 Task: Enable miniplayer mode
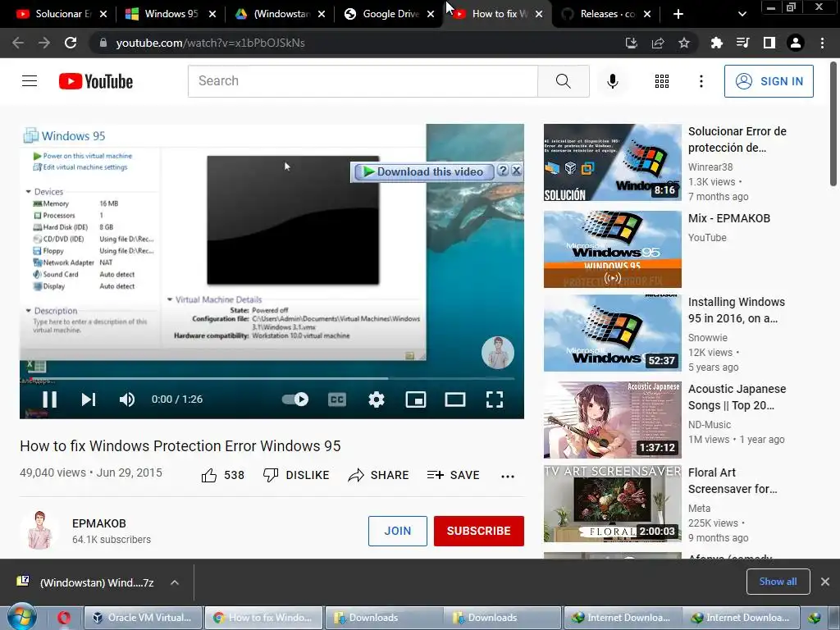tap(416, 399)
